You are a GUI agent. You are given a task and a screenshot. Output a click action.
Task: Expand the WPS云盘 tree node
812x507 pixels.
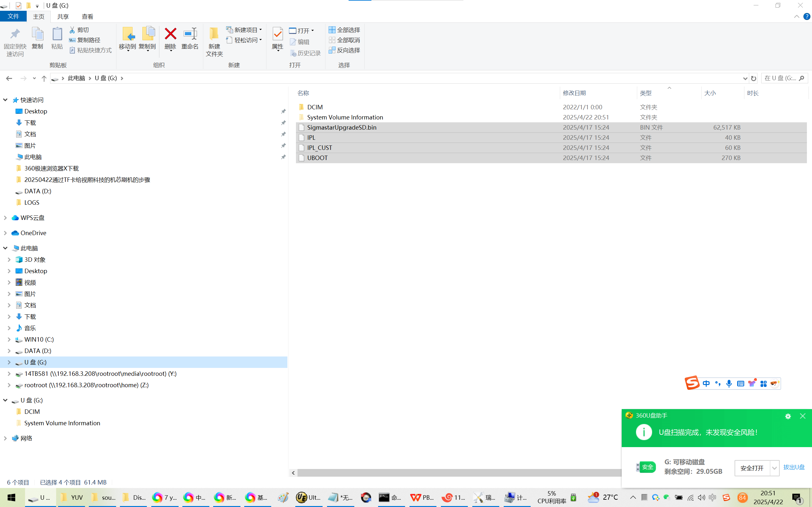tap(5, 218)
